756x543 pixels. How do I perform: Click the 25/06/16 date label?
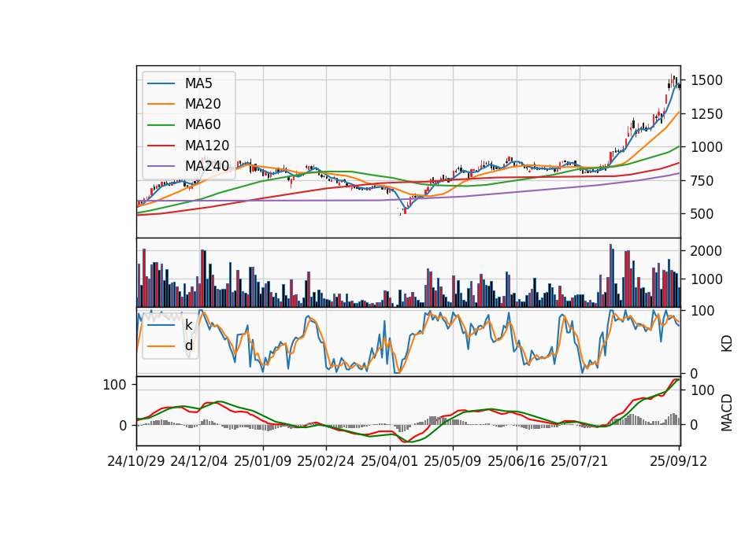pos(517,461)
